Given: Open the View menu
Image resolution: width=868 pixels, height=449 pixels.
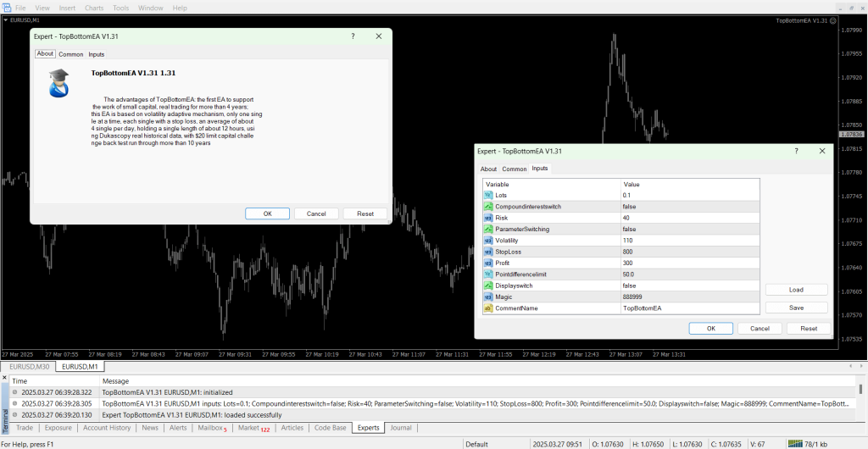Looking at the screenshot, I should point(42,8).
